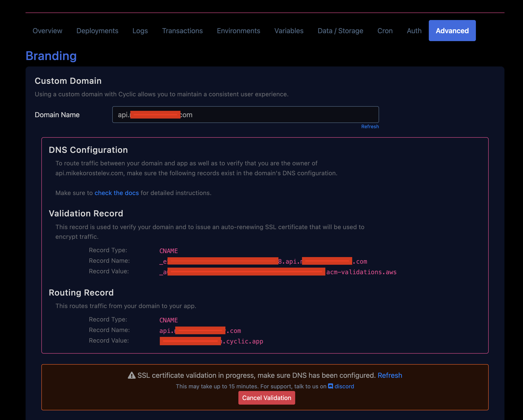Open the check the docs link

[116, 193]
